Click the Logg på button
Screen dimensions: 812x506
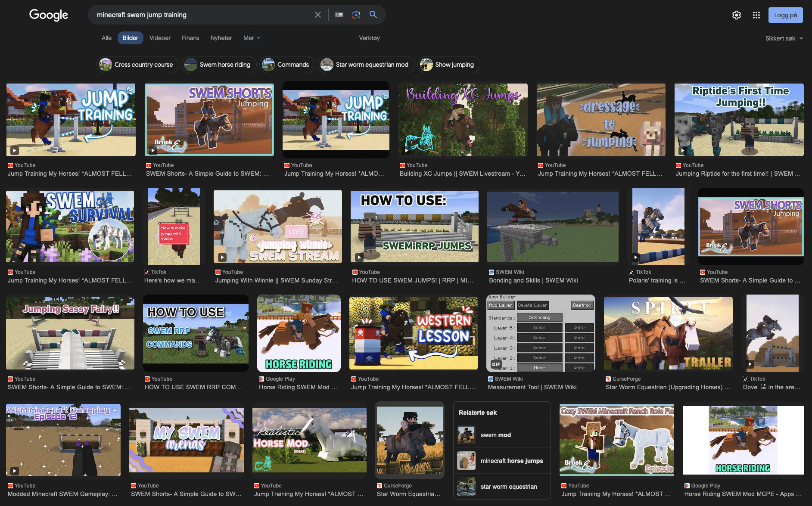785,15
